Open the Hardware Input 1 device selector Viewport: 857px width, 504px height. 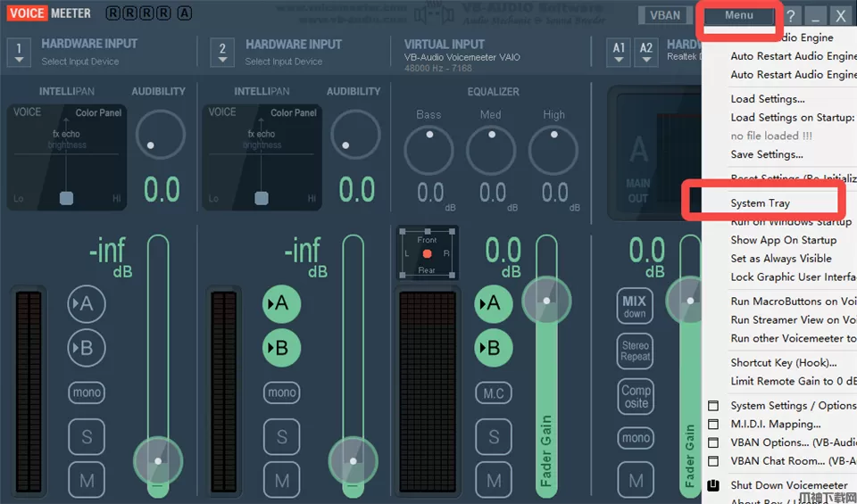(19, 52)
